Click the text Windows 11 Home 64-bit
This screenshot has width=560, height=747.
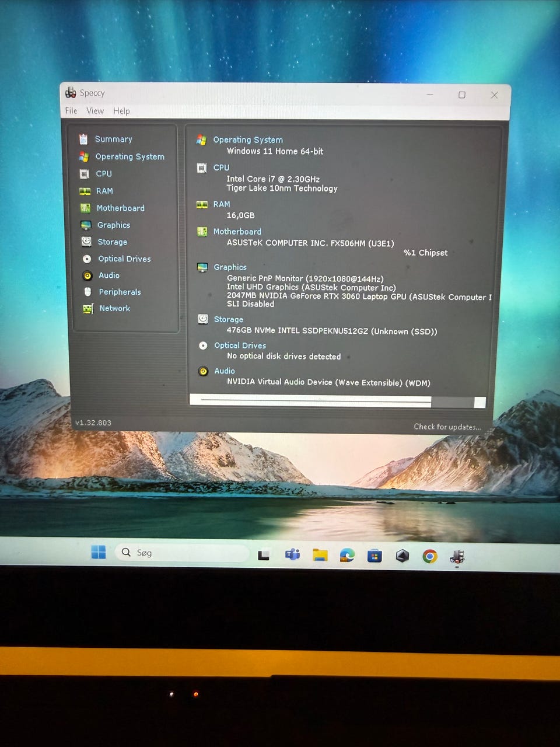275,151
